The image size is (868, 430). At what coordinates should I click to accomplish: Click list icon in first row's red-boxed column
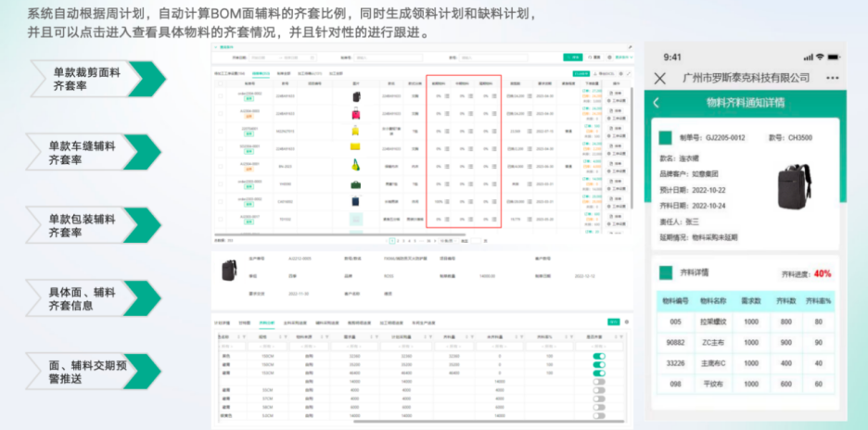[x=448, y=95]
